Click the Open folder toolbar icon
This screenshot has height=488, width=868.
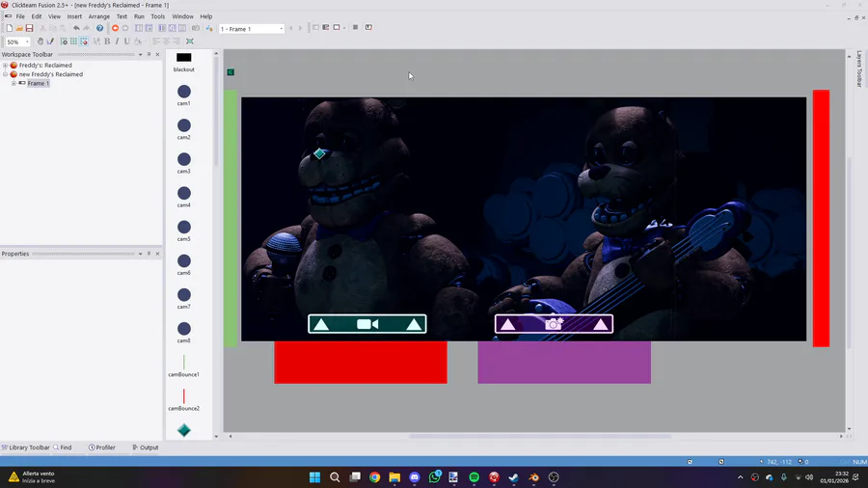click(19, 28)
